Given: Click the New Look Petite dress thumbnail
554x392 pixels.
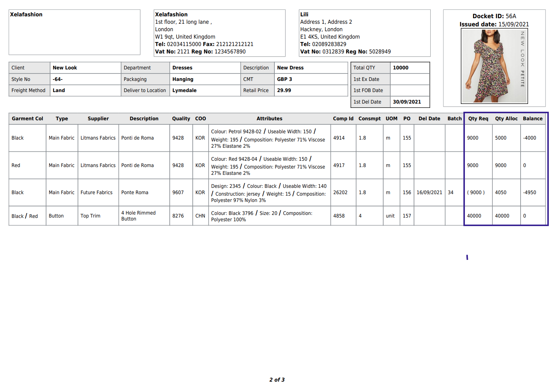Looking at the screenshot, I should 494,66.
